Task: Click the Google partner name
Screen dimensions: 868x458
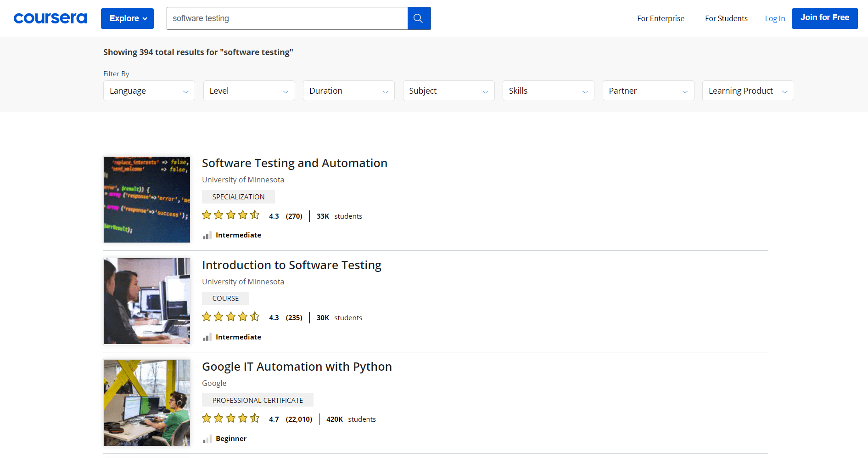Action: pos(214,383)
